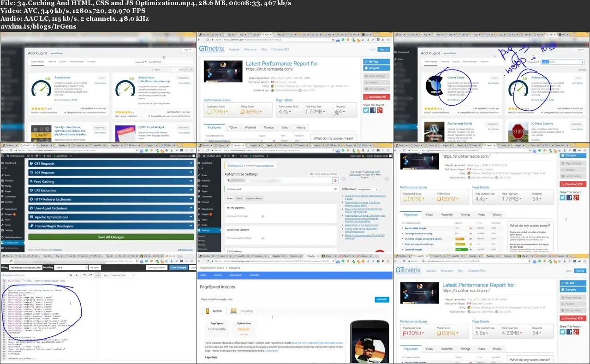Tick the Optimize HTML Code checkbox
This screenshot has height=364, width=590.
pos(262,216)
